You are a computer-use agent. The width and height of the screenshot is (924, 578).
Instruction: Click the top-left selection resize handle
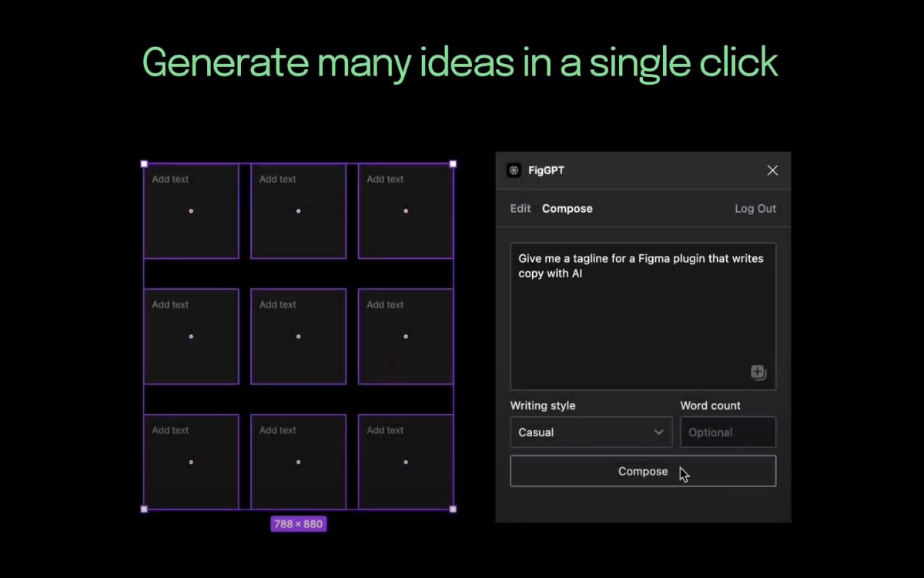(x=143, y=163)
